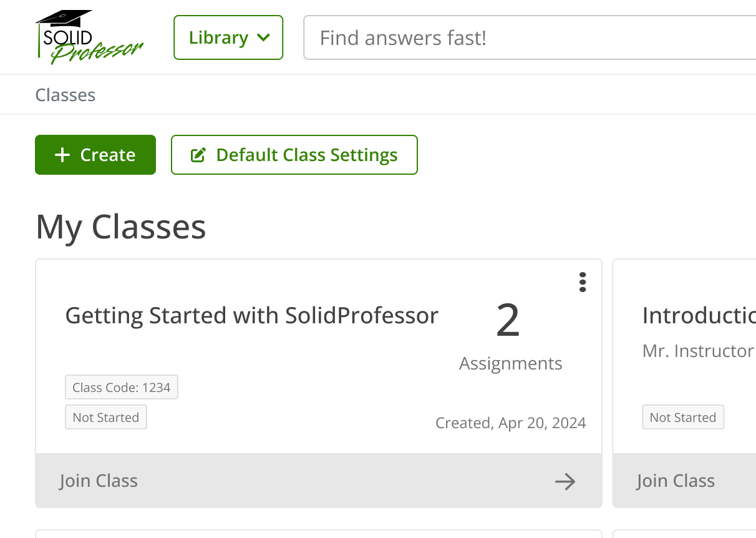
Task: Go to the Classes breadcrumb
Action: pos(65,95)
